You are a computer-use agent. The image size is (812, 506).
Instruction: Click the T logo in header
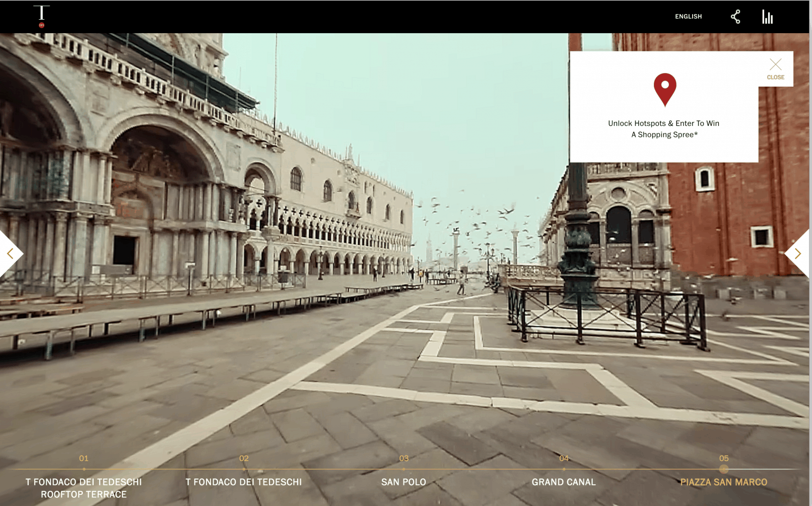coord(41,16)
